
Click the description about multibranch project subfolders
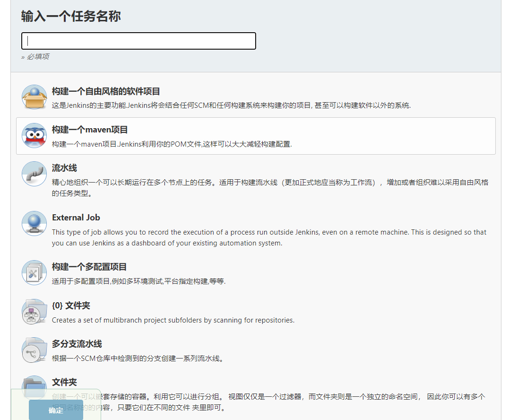click(x=173, y=320)
